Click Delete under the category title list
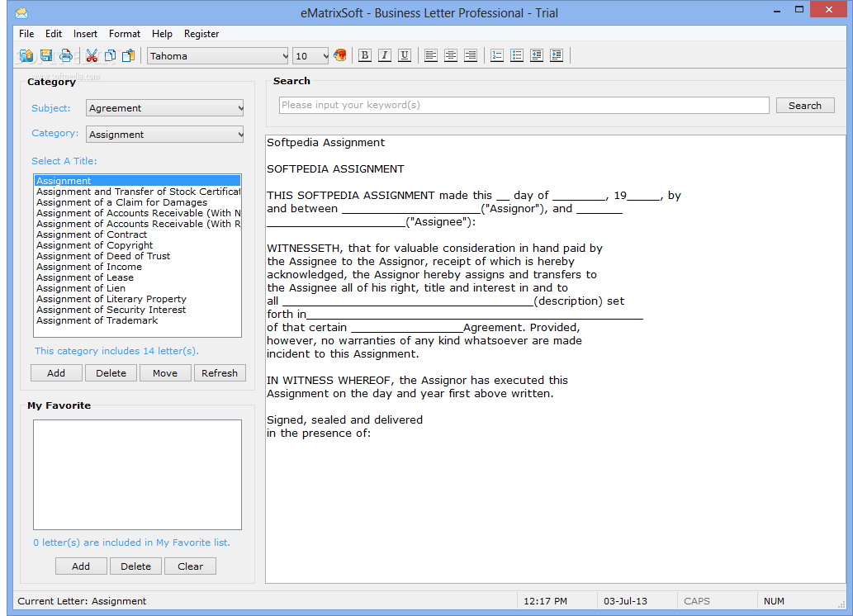The height and width of the screenshot is (616, 853). pos(111,373)
